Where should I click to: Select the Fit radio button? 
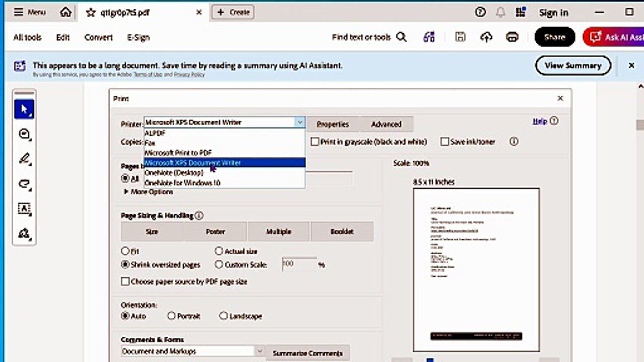coord(125,250)
